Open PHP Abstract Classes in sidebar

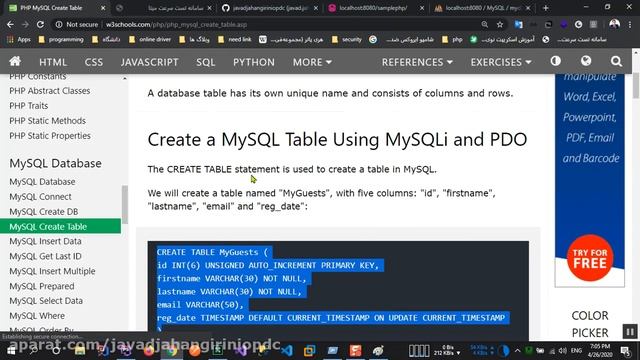pyautogui.click(x=50, y=91)
